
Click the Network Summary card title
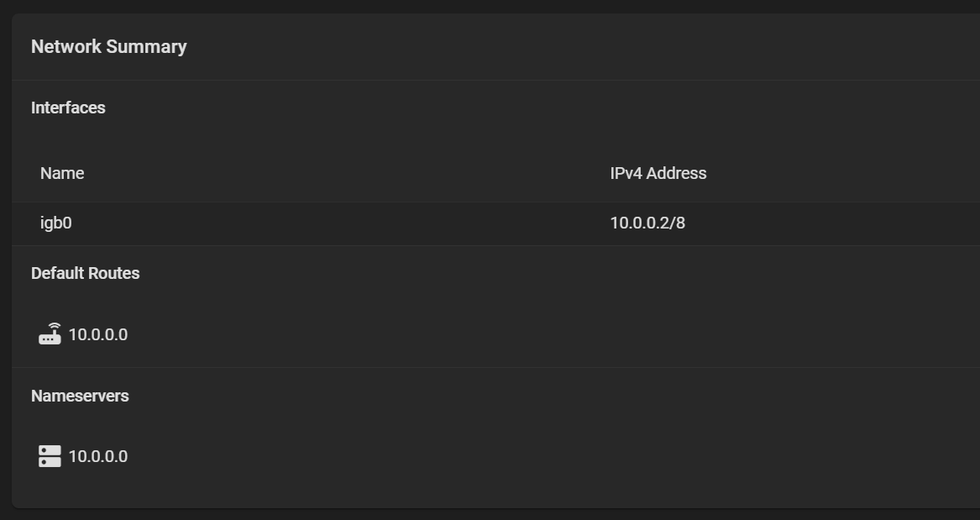pos(108,47)
